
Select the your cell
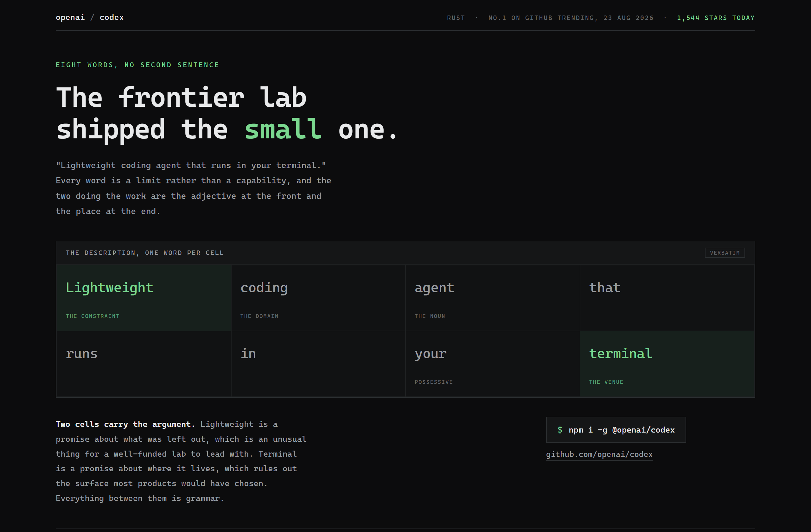(x=493, y=364)
